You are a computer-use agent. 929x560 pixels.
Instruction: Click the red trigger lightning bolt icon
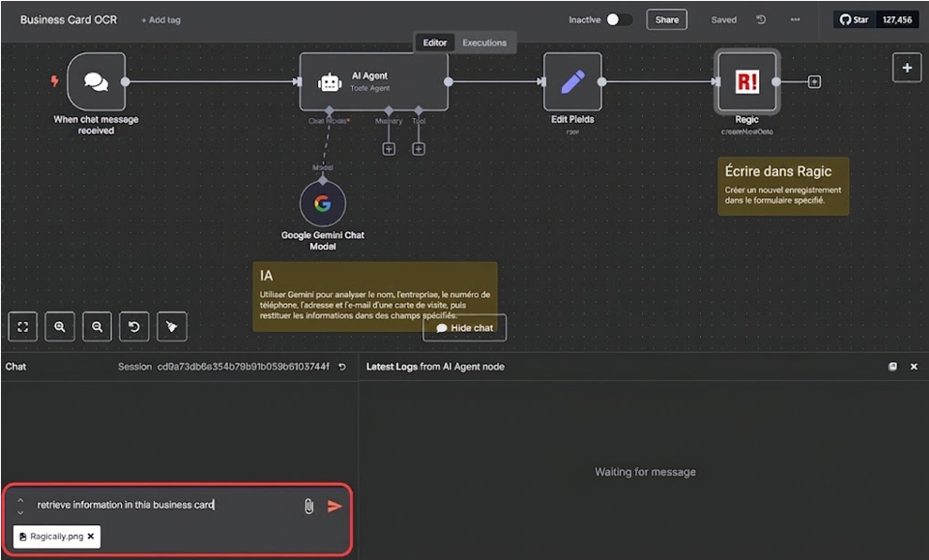[x=54, y=81]
